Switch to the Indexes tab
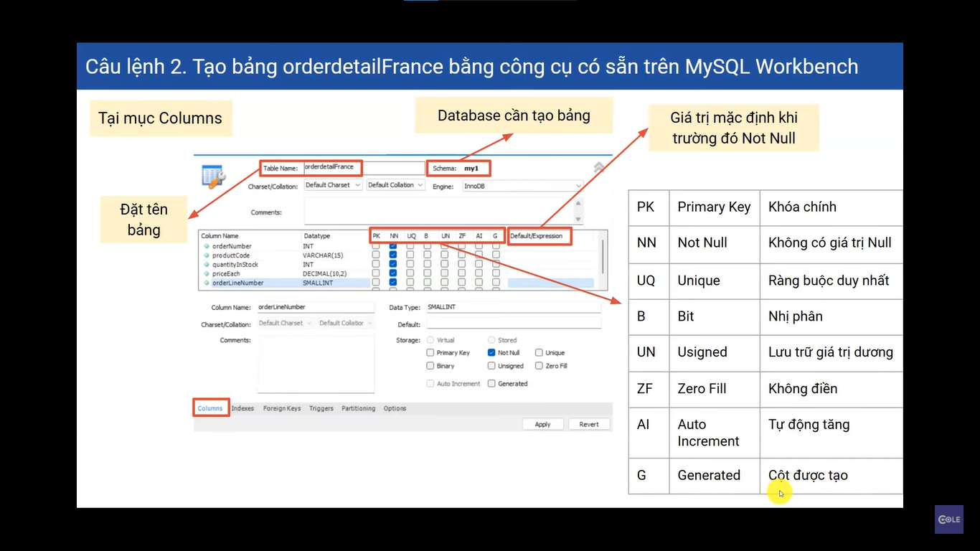 pyautogui.click(x=242, y=408)
